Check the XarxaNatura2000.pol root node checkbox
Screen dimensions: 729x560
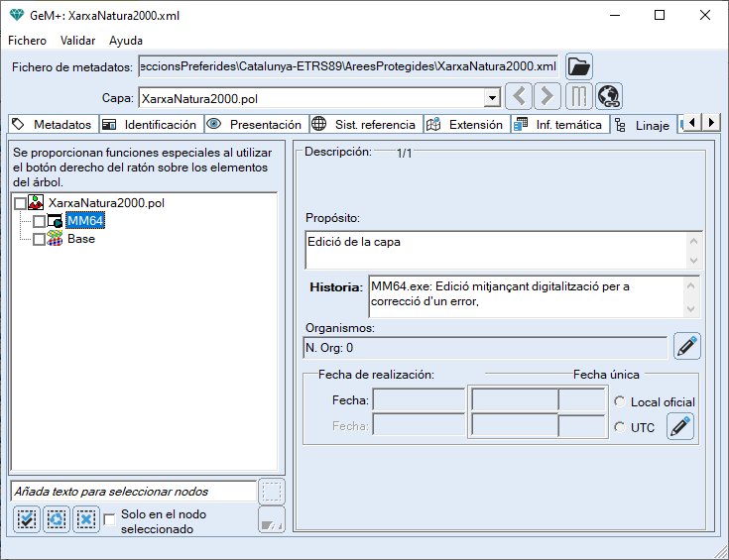click(x=20, y=203)
